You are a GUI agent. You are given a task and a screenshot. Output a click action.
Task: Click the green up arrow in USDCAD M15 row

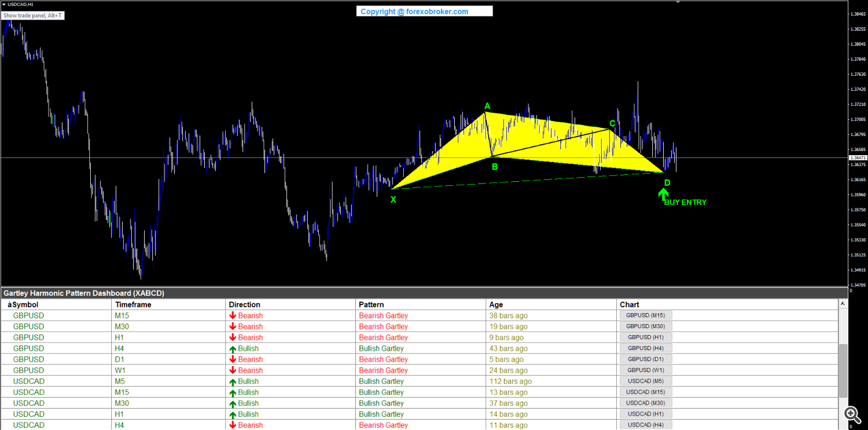(x=233, y=392)
